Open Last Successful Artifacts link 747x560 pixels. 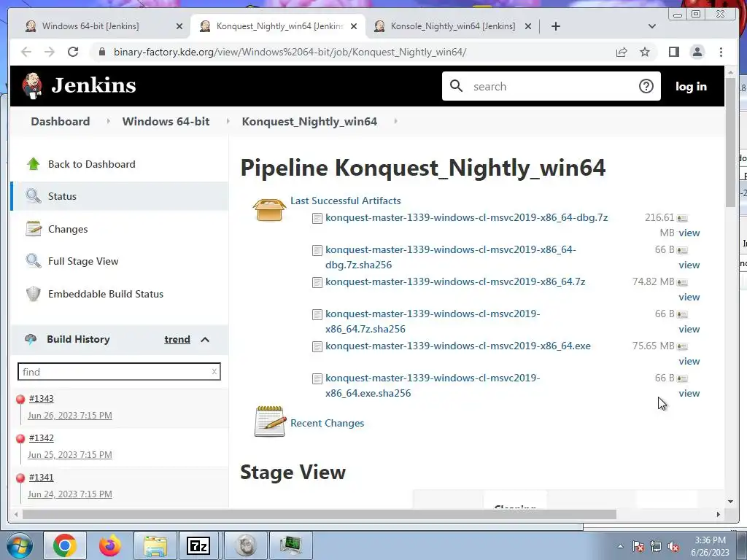click(345, 201)
